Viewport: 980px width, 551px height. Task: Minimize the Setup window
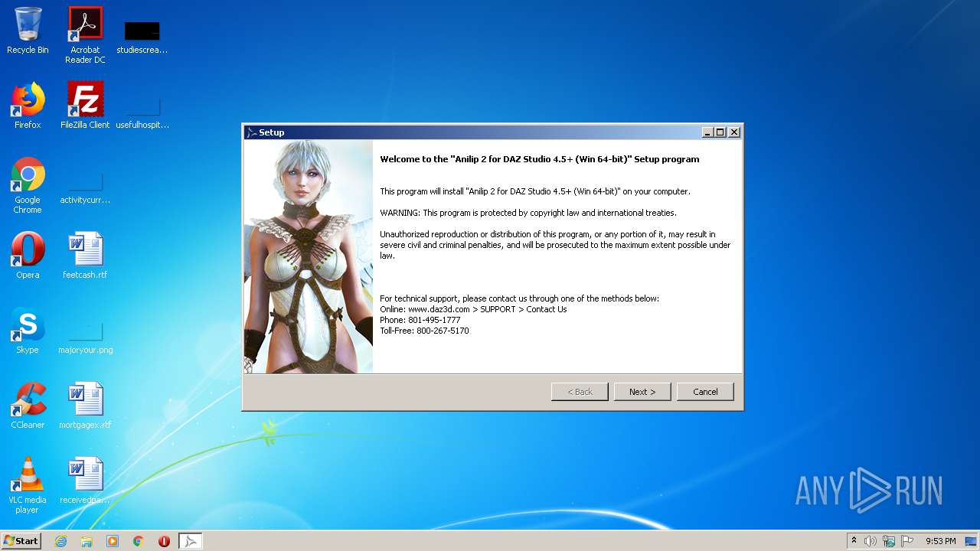(707, 132)
